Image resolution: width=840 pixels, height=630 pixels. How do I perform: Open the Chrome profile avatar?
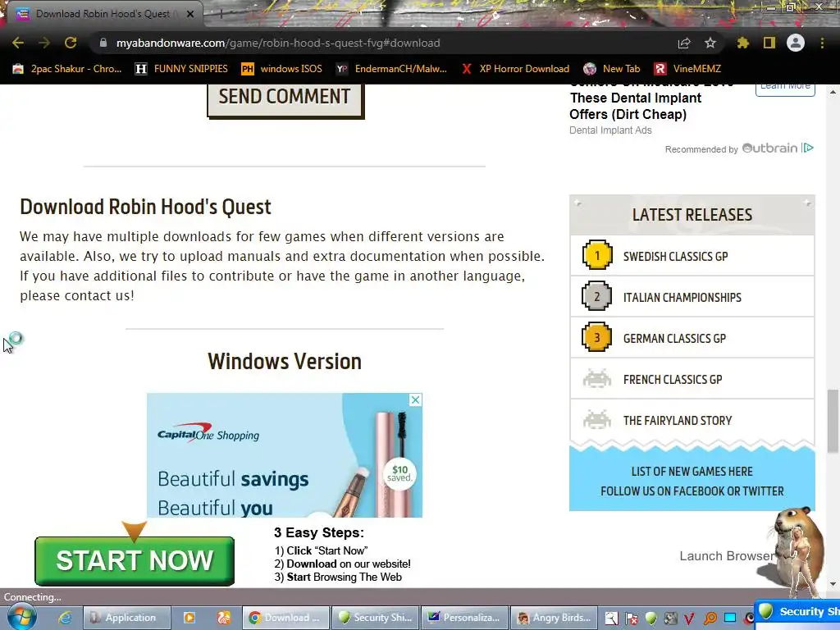click(796, 43)
